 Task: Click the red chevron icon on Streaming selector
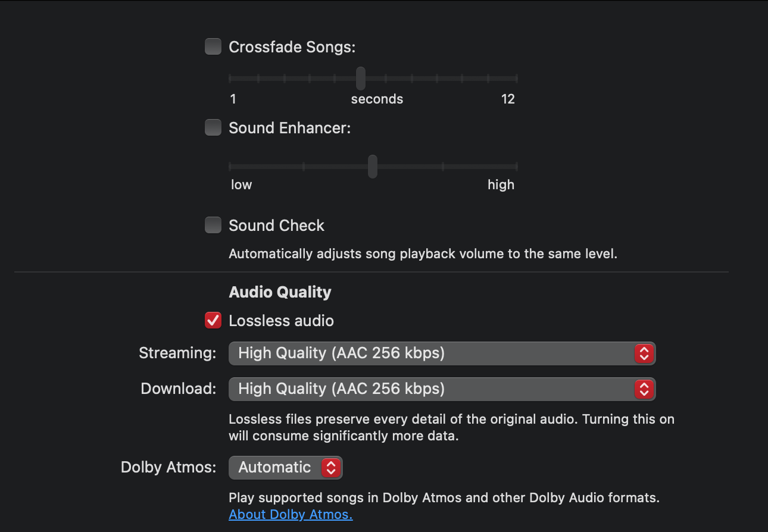tap(645, 353)
